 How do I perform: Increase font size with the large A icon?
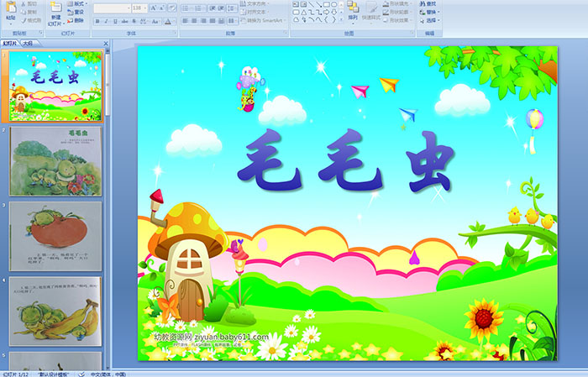154,8
